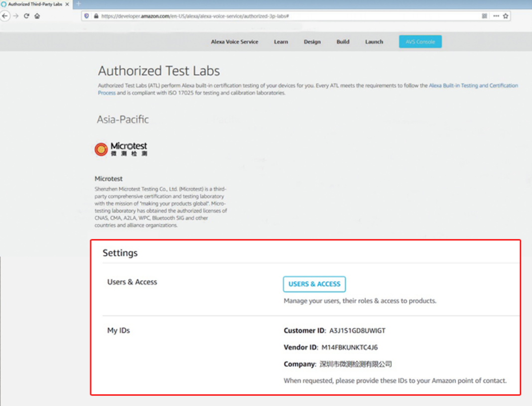Image resolution: width=532 pixels, height=406 pixels.
Task: Click the padlock site security icon
Action: 96,16
